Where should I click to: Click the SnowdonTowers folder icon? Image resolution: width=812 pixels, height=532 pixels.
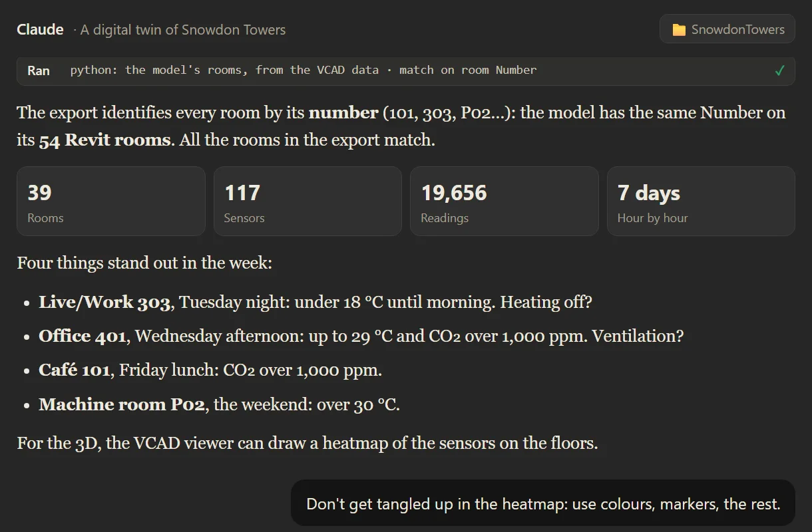[x=679, y=30]
